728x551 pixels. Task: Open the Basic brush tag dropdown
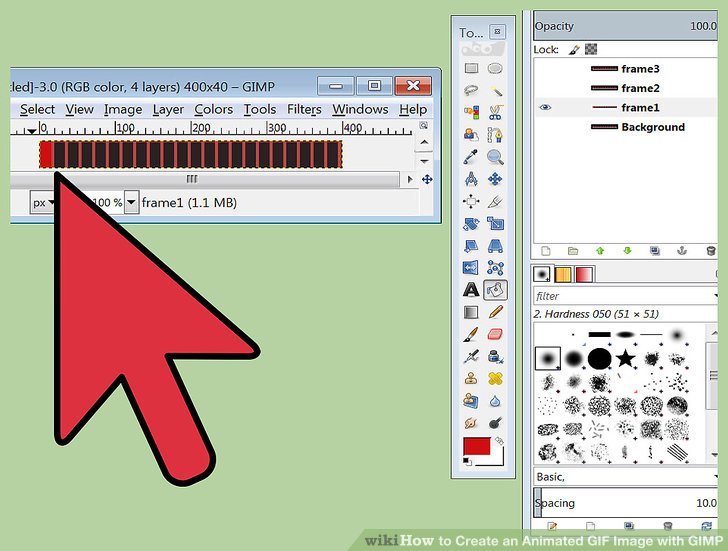coord(625,477)
